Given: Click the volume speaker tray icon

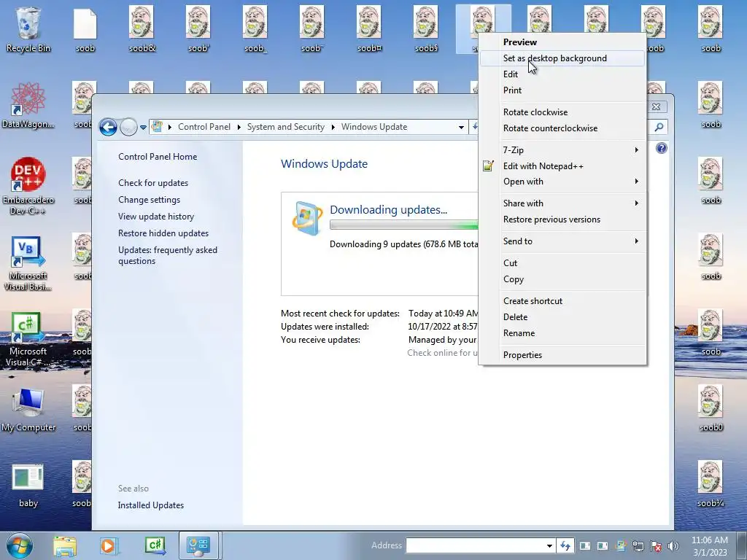Looking at the screenshot, I should (x=673, y=545).
